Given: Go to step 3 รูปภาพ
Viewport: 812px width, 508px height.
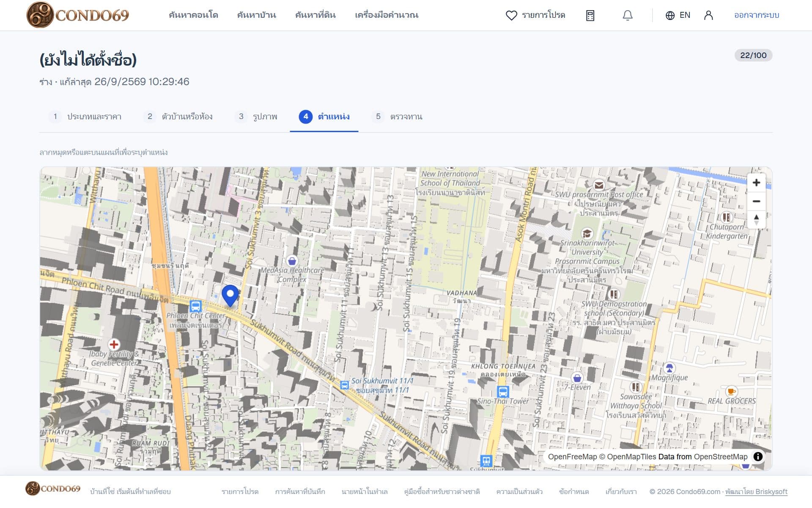Looking at the screenshot, I should 256,116.
